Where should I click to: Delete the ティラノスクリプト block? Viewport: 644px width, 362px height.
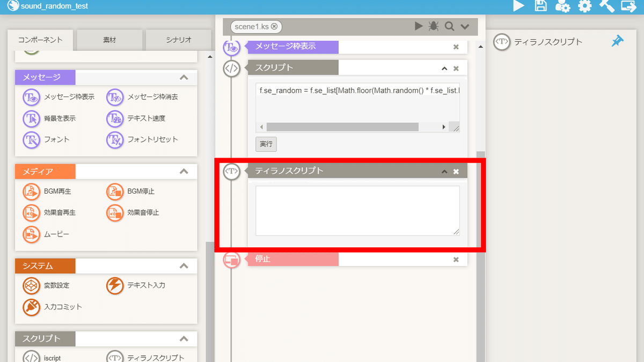click(456, 172)
